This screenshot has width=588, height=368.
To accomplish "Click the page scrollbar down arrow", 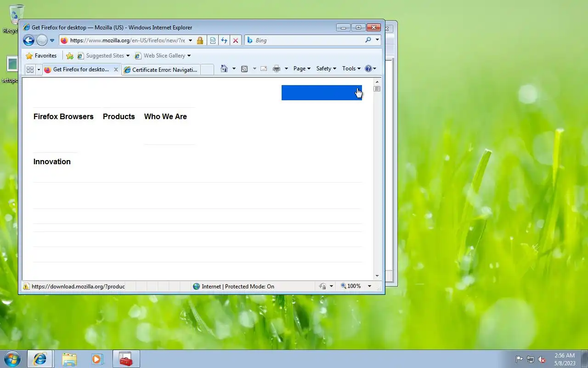I will (377, 276).
